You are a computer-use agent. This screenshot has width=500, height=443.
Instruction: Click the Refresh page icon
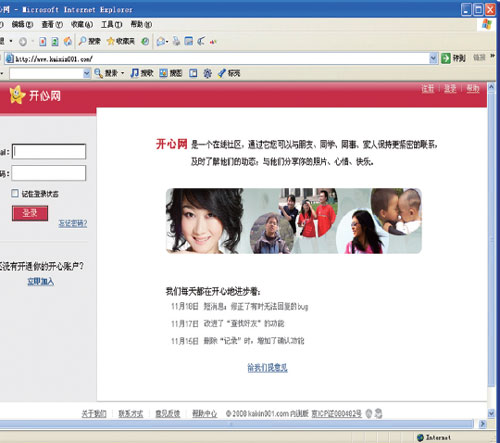coord(55,41)
